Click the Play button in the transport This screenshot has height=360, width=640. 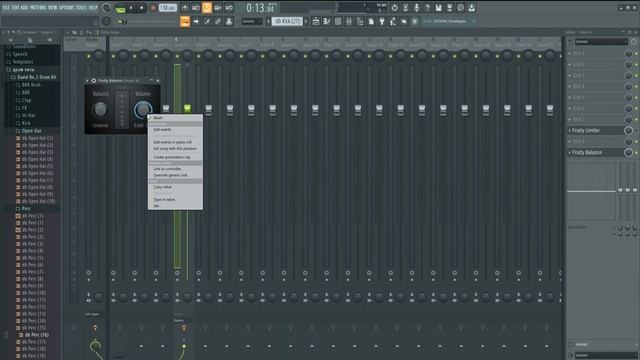coord(131,8)
